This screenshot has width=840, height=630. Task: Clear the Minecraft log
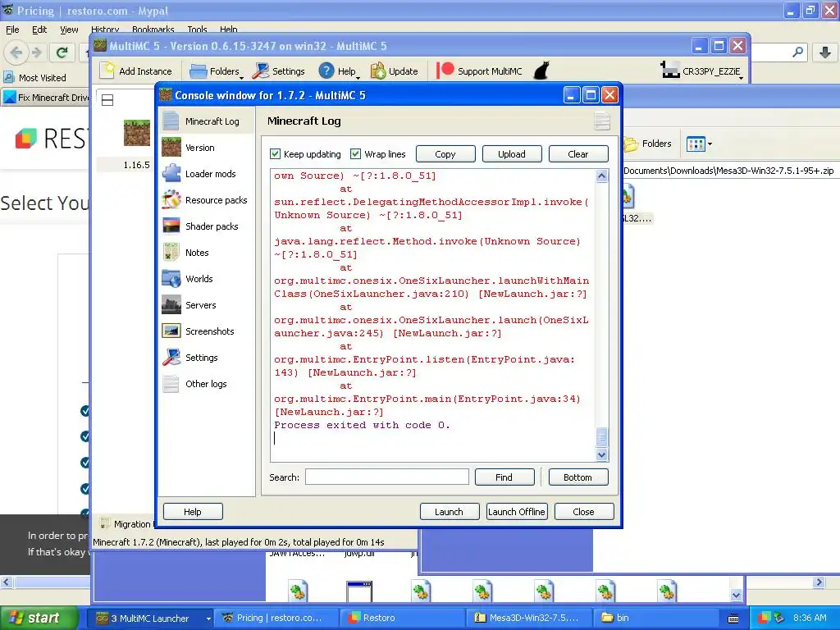578,154
